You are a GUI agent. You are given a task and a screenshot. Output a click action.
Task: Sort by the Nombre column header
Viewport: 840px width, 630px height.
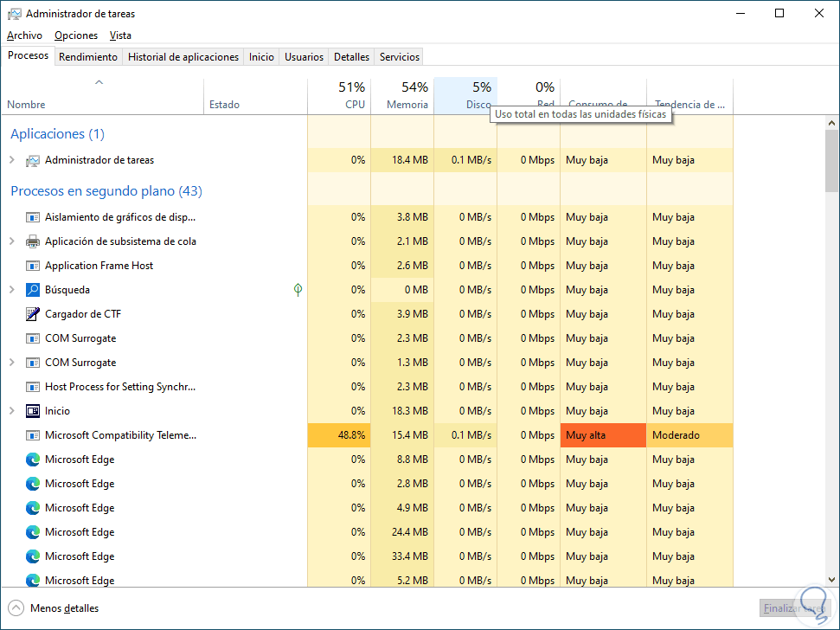pyautogui.click(x=102, y=96)
